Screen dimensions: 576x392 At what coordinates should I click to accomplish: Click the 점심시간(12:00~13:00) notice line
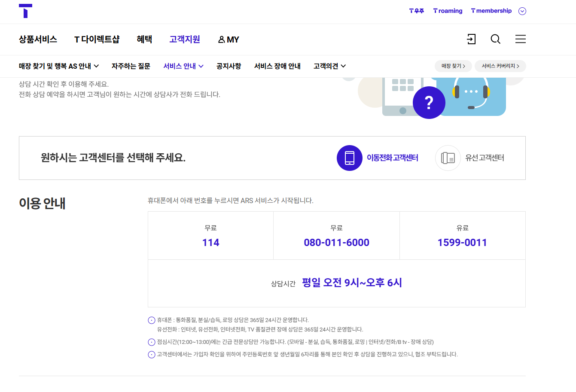point(295,342)
